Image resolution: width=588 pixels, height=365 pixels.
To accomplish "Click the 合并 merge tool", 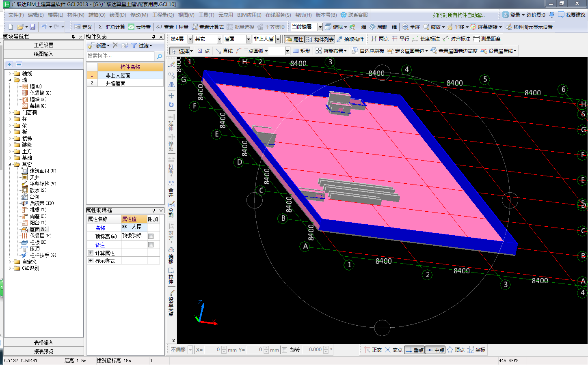I will pyautogui.click(x=171, y=189).
